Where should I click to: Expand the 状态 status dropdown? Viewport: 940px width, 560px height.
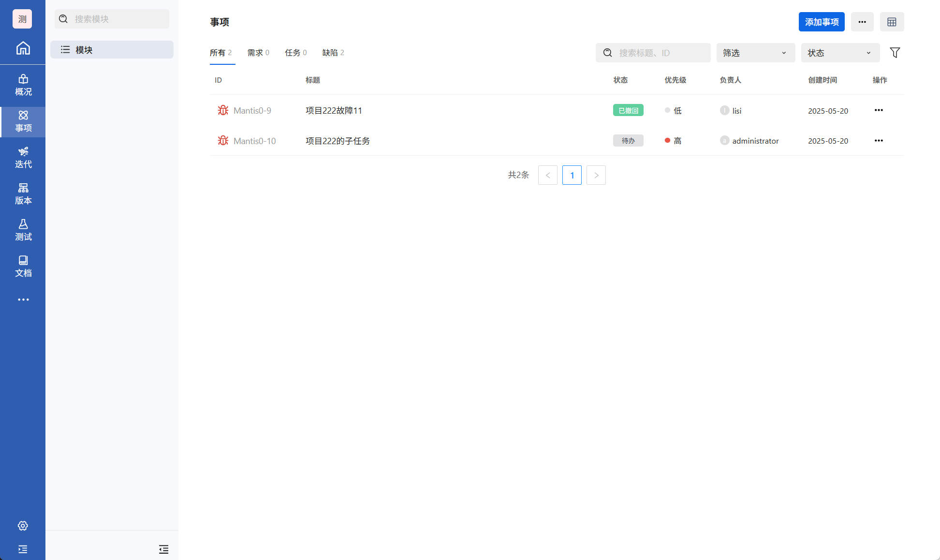[x=840, y=53]
